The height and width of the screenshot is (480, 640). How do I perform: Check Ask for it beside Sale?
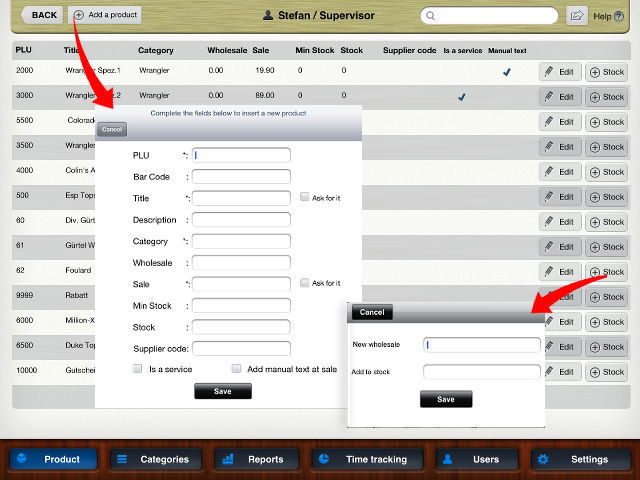pyautogui.click(x=305, y=283)
